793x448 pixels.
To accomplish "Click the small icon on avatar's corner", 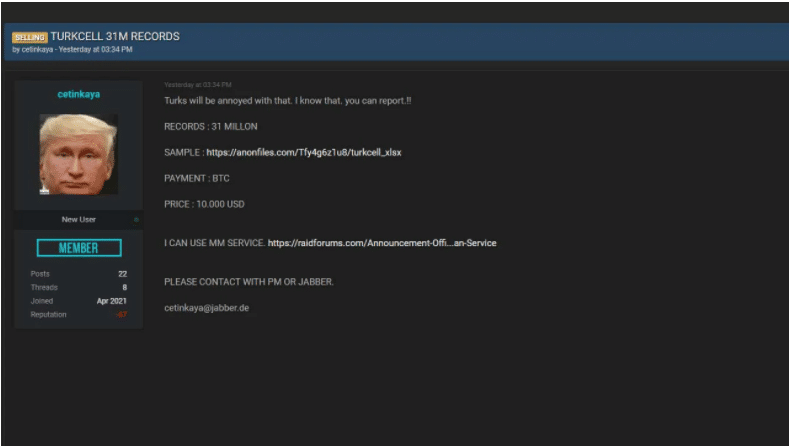I will click(44, 188).
